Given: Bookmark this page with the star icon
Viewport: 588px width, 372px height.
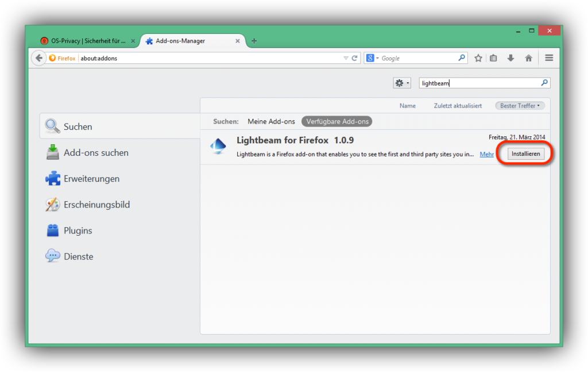Looking at the screenshot, I should [x=478, y=58].
